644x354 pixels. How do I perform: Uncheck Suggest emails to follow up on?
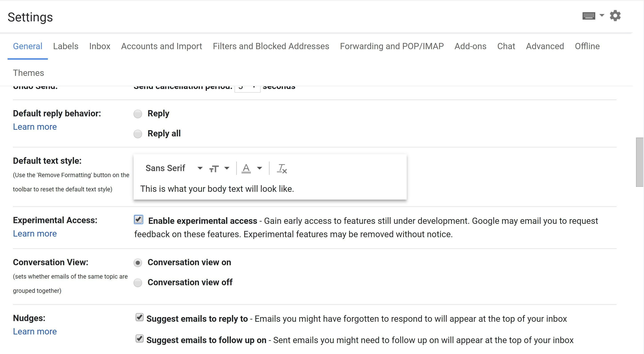139,339
